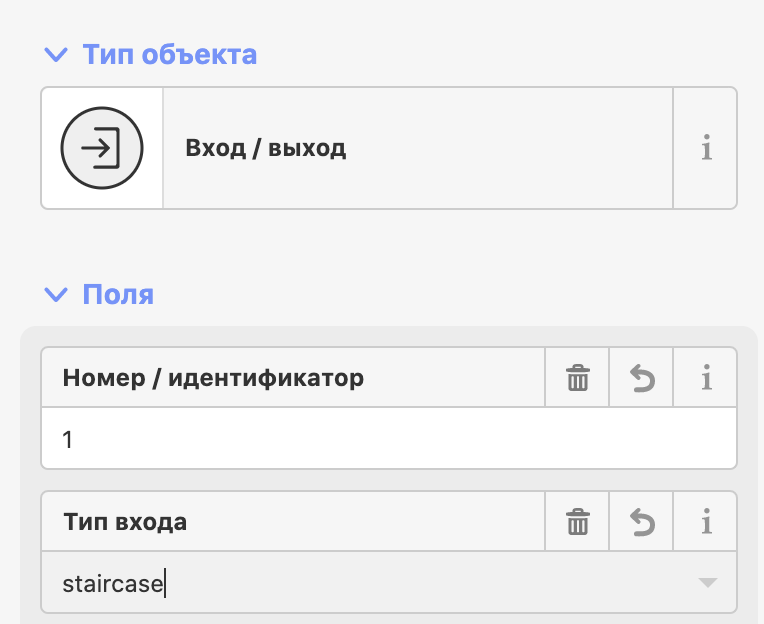Delete the Номер / идентификатор field
The height and width of the screenshot is (624, 764).
point(577,378)
